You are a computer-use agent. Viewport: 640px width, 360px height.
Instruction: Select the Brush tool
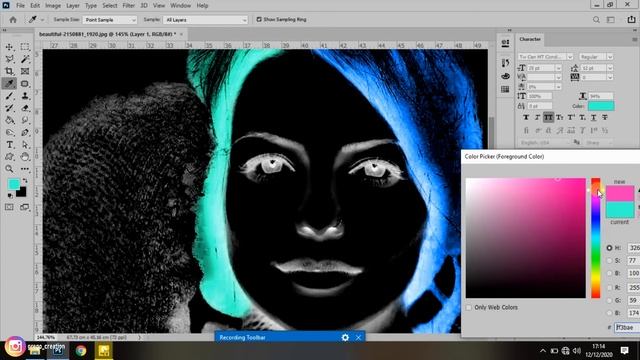(9, 96)
